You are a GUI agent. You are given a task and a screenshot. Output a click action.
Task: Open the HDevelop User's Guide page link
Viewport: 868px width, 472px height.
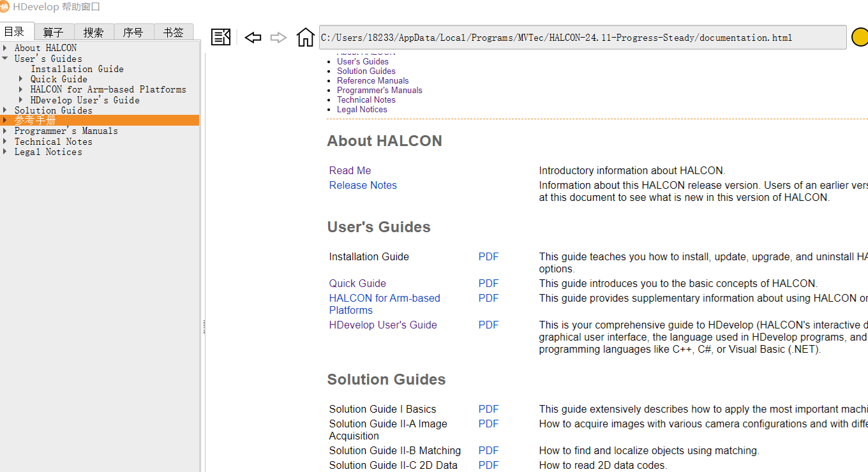pyautogui.click(x=383, y=325)
